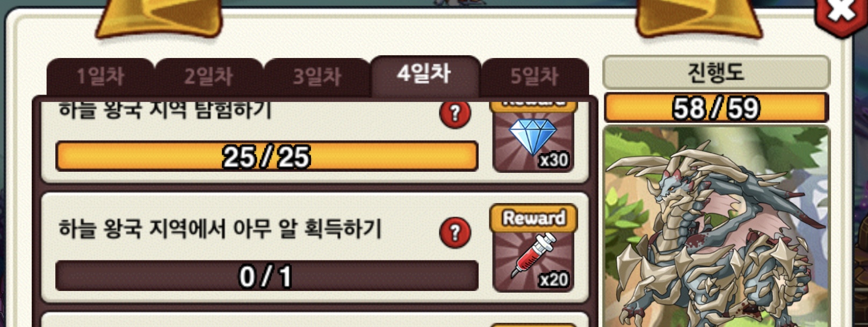This screenshot has height=327, width=868.
Task: Click the Reward label above the syringe
Action: pyautogui.click(x=533, y=218)
